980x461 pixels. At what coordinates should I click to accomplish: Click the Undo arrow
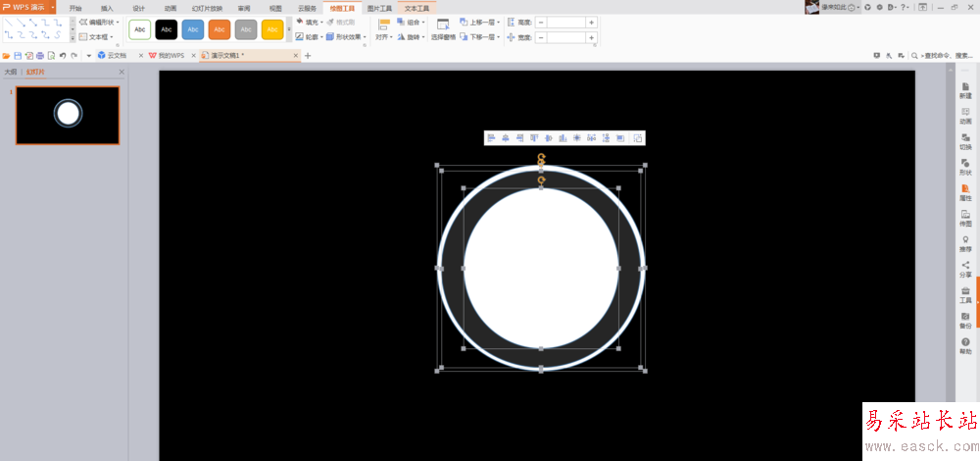pyautogui.click(x=63, y=56)
